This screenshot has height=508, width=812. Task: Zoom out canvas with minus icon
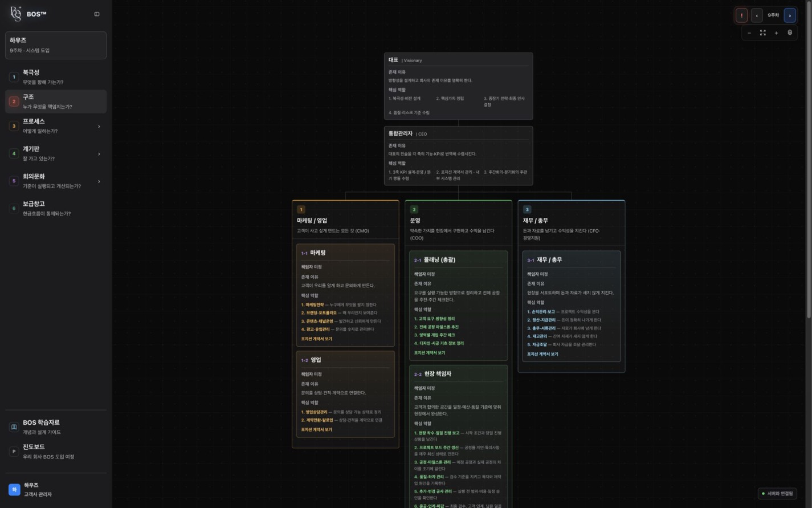point(749,33)
